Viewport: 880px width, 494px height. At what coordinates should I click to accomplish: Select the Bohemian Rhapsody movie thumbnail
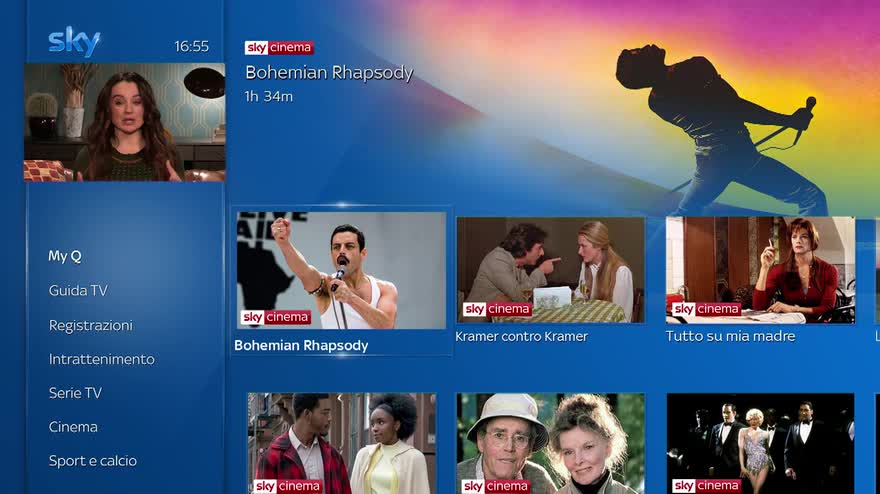[341, 270]
